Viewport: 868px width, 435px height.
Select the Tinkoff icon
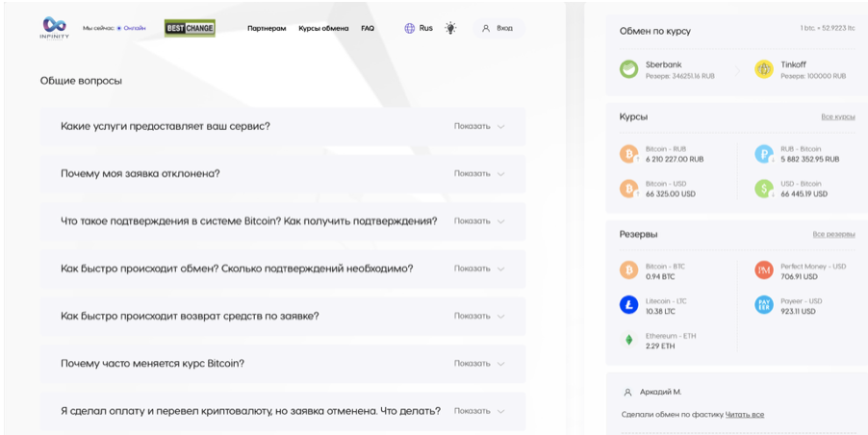point(764,69)
